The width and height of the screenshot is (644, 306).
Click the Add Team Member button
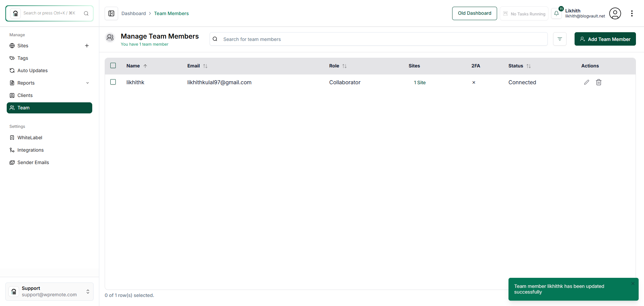tap(605, 39)
